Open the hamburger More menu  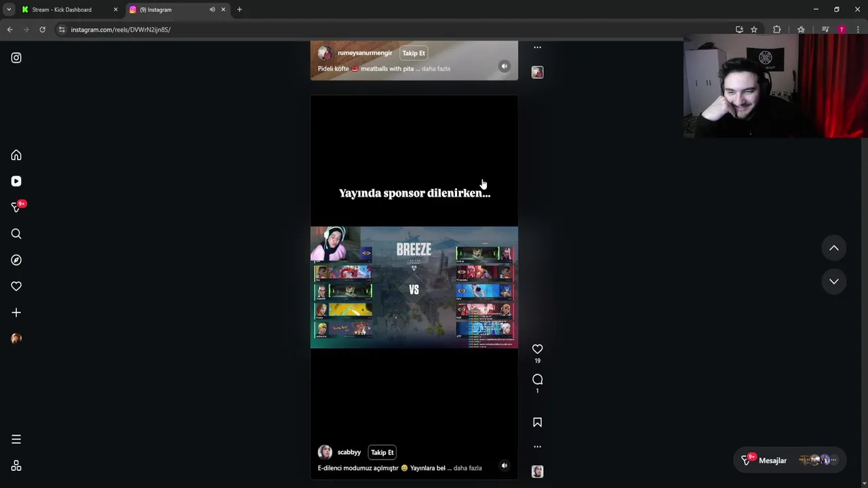(x=16, y=439)
